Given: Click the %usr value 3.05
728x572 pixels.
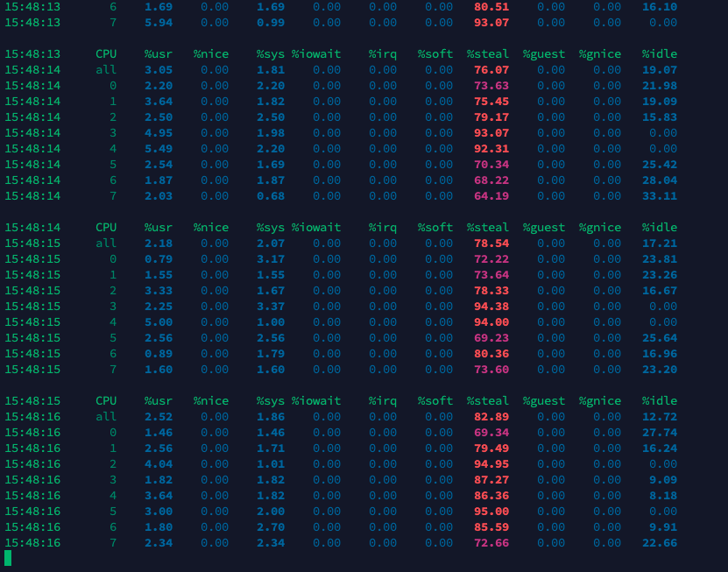Looking at the screenshot, I should (159, 70).
